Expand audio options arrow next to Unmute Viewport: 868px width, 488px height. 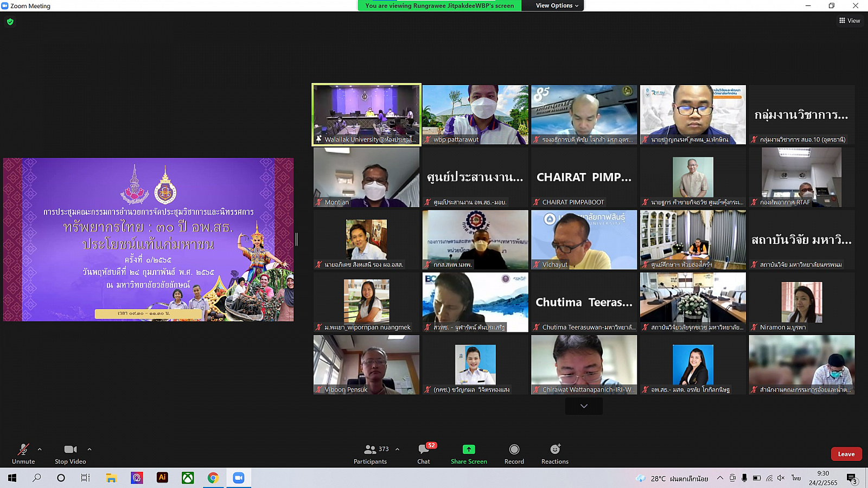(40, 449)
